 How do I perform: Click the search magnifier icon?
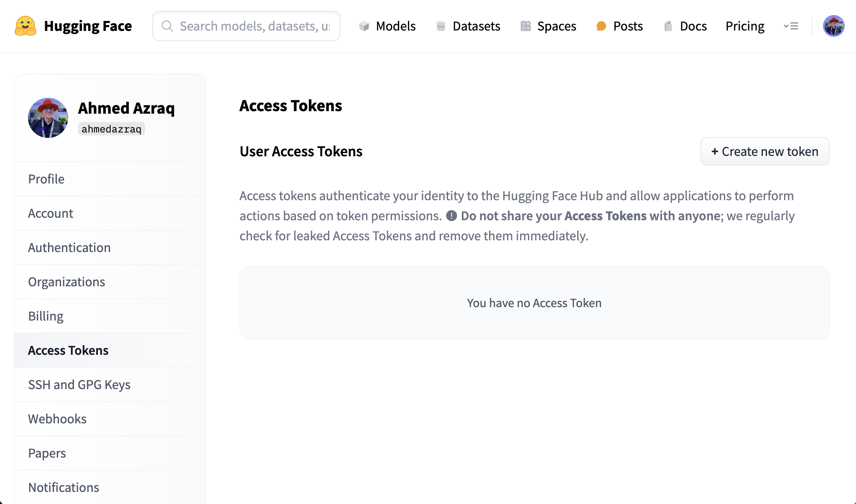point(167,26)
